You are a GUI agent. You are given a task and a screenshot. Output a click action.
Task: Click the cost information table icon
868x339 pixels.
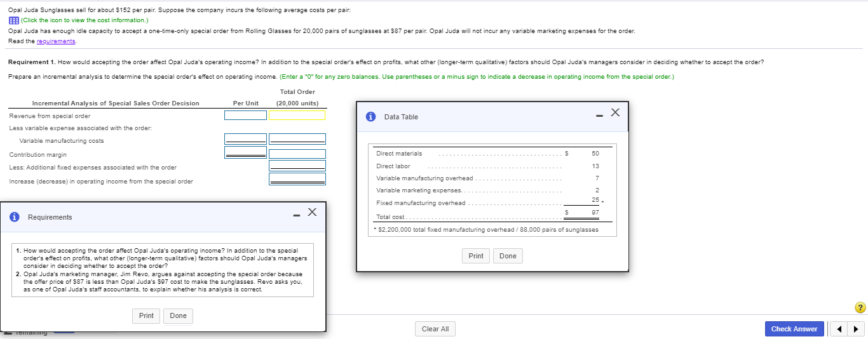point(13,20)
